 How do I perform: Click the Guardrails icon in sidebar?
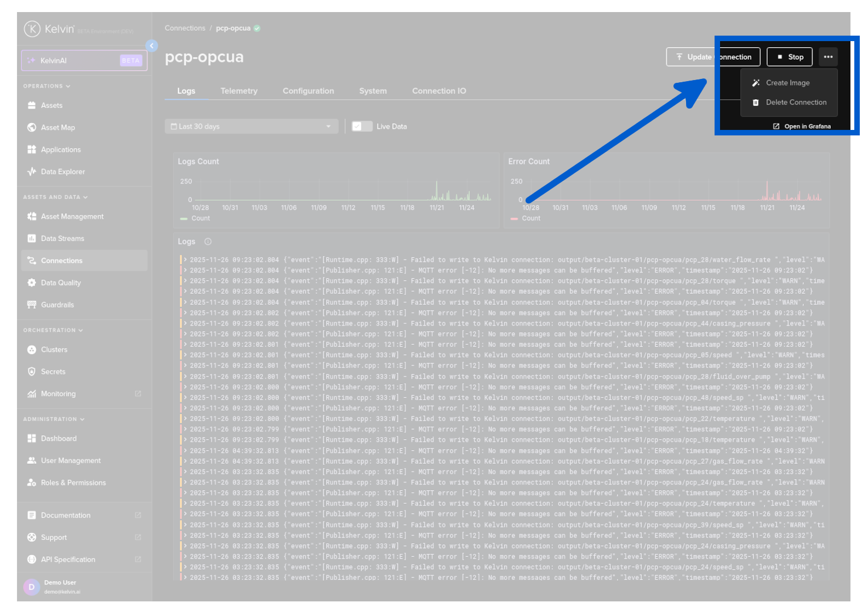(32, 305)
